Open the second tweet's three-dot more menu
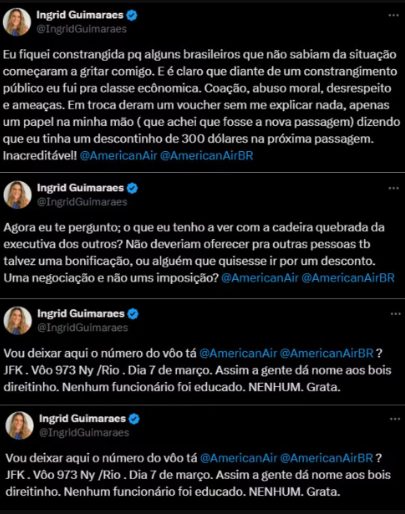The image size is (405, 514). 394,188
